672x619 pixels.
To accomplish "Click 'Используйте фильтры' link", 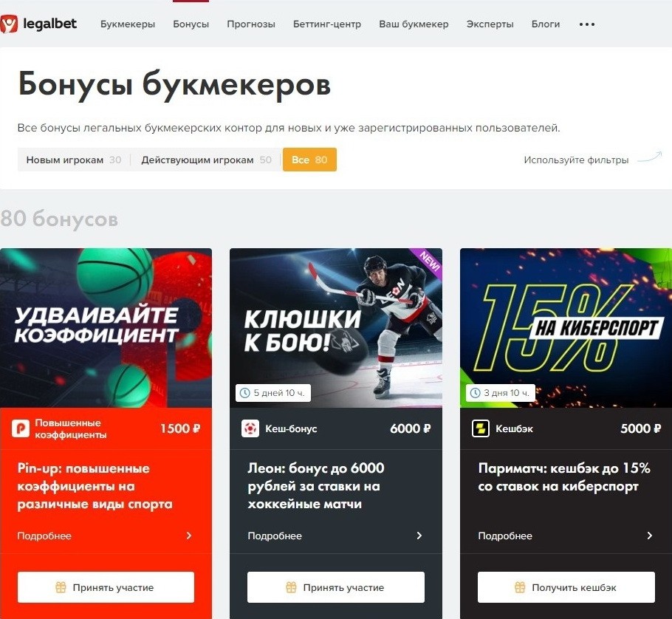I will tap(576, 160).
